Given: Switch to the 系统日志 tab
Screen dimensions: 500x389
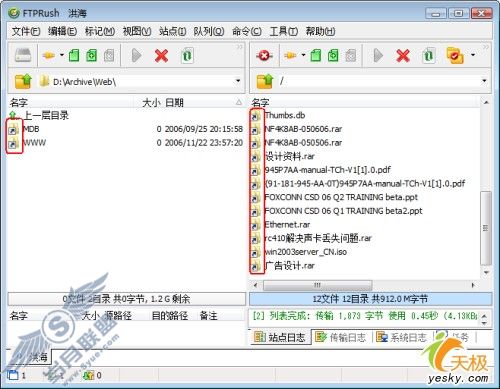Looking at the screenshot, I should point(401,337).
